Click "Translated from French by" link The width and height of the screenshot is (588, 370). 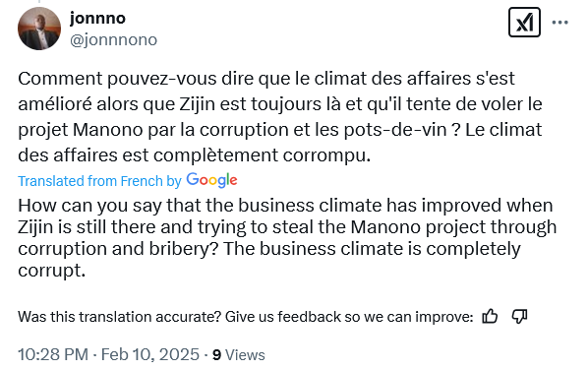(x=99, y=181)
